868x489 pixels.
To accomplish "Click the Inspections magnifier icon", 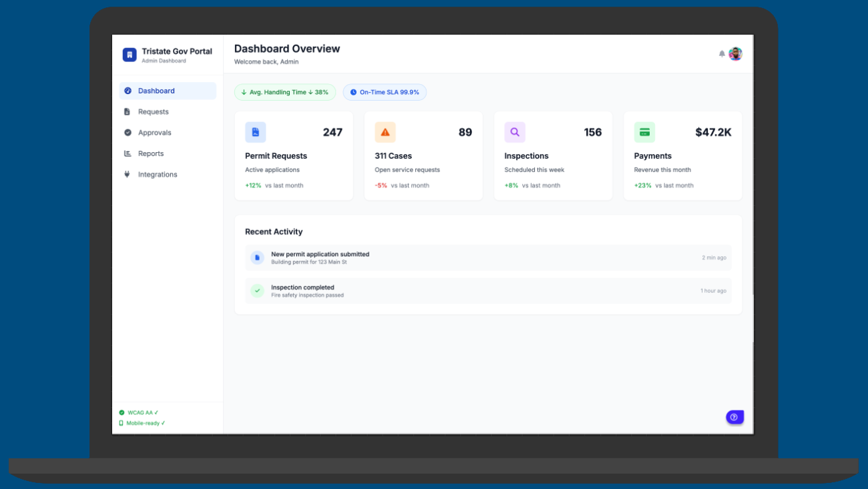I will (515, 132).
